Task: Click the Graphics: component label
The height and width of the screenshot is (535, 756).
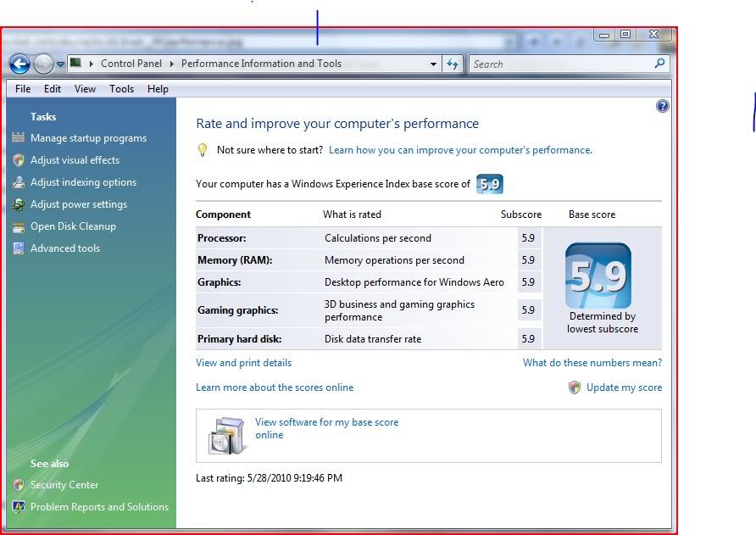Action: pos(219,282)
